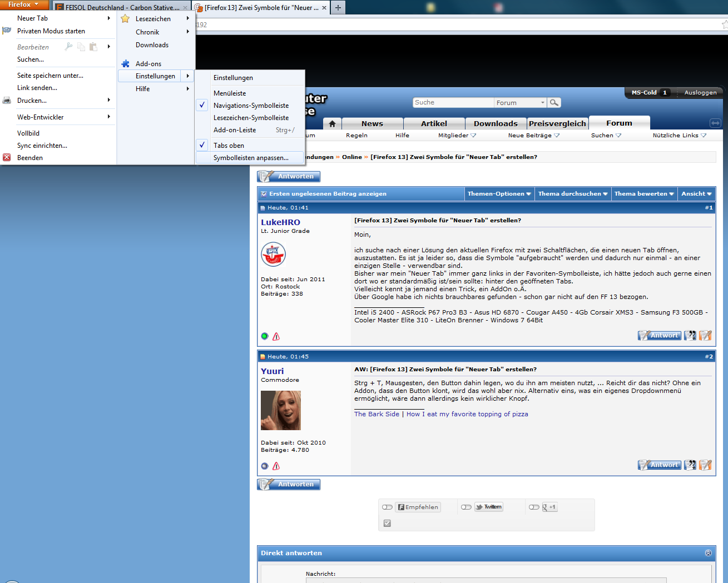Enable the Google +1 toggle switch
The width and height of the screenshot is (728, 583).
[x=534, y=507]
